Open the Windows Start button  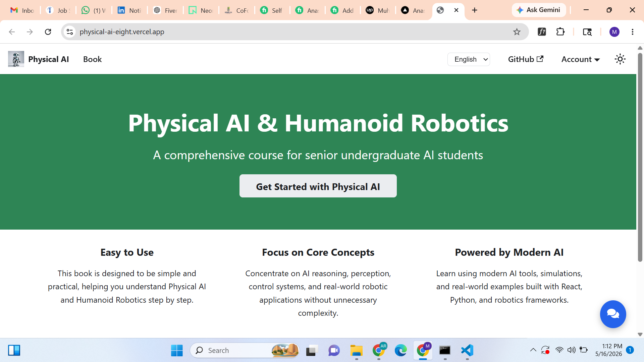coord(177,350)
